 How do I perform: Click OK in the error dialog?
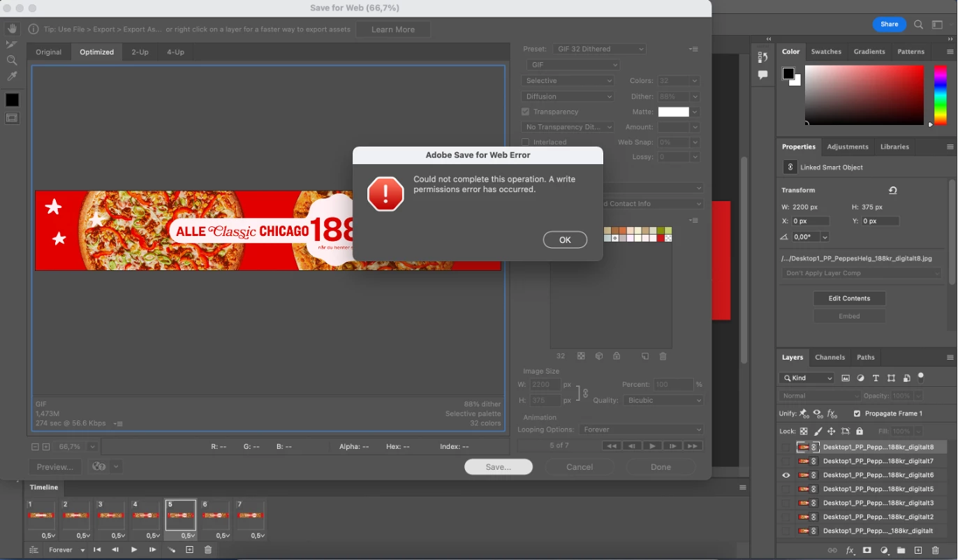pyautogui.click(x=565, y=240)
